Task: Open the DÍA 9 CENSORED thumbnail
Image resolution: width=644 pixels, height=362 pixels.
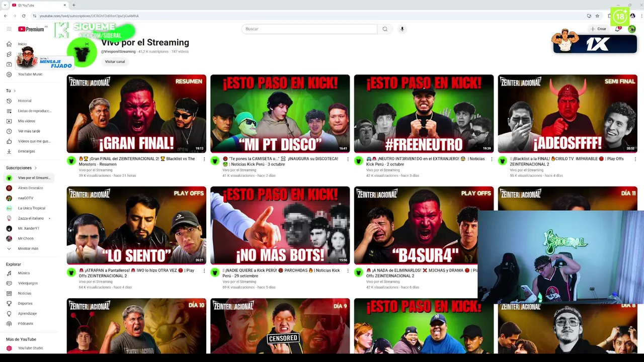Action: coord(280,326)
